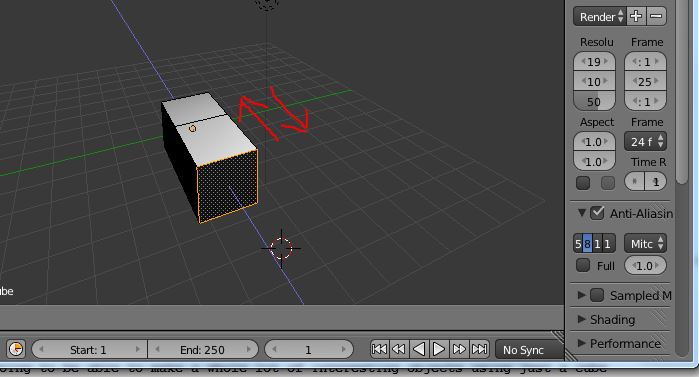
Task: Toggle the render Border checkbox under Aspect
Action: tap(583, 182)
